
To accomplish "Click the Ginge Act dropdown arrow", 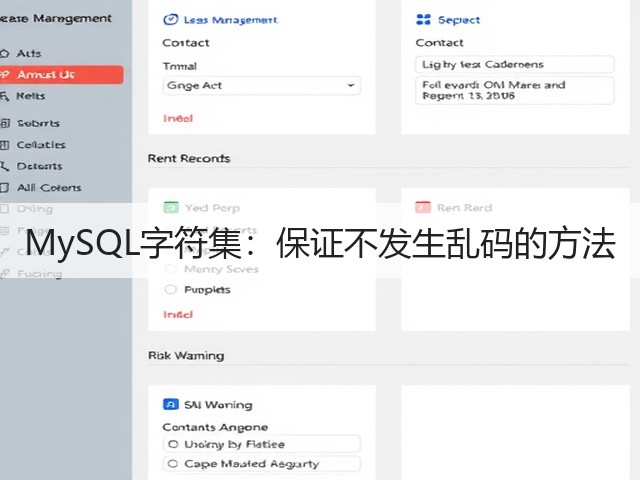I will (x=351, y=85).
